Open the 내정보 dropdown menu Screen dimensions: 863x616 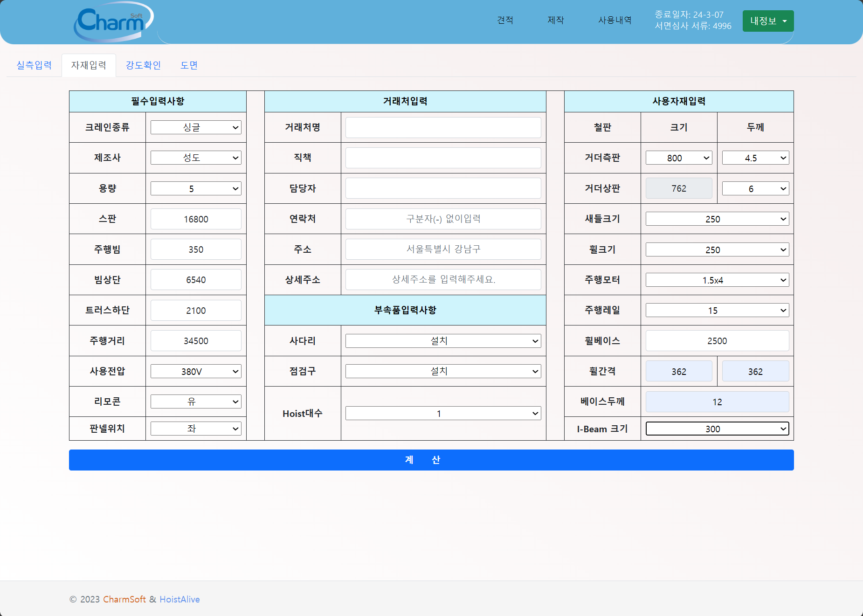[767, 21]
